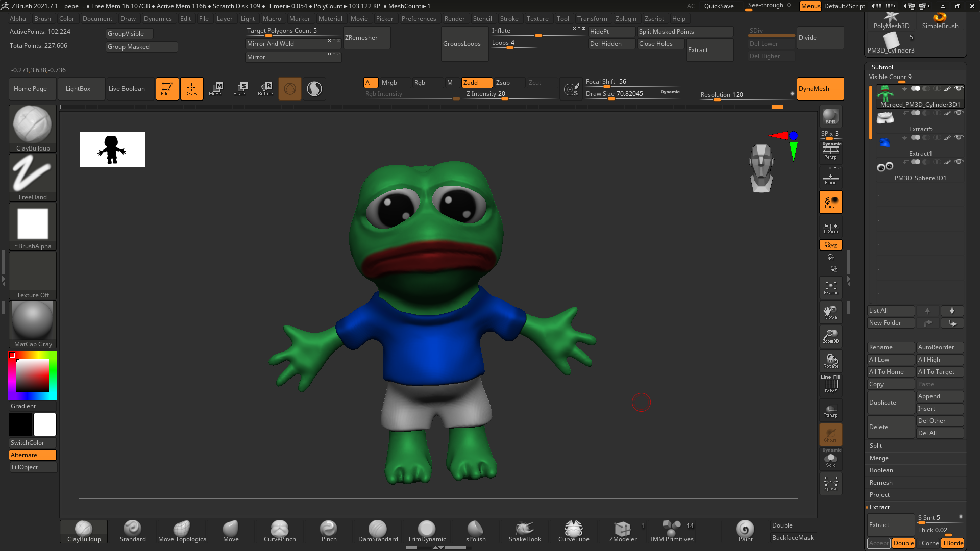This screenshot has height=551, width=980.
Task: Toggle Transp transparency mode
Action: click(830, 410)
